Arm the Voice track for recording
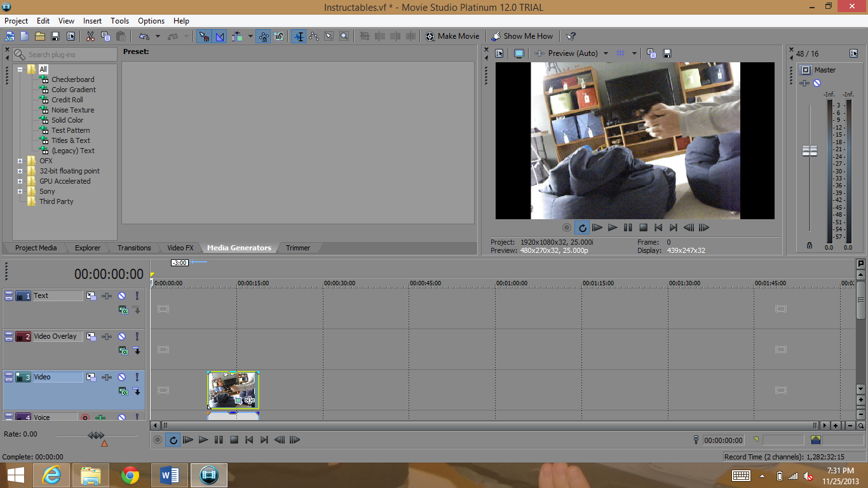Screen dimensions: 868x488 [85, 417]
